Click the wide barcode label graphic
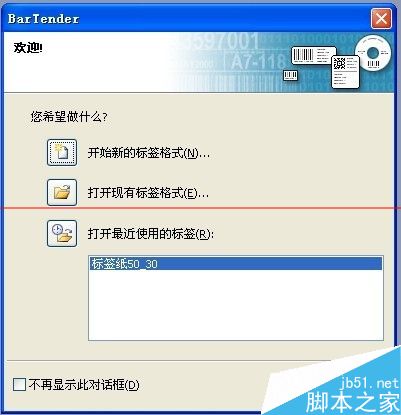 (314, 55)
